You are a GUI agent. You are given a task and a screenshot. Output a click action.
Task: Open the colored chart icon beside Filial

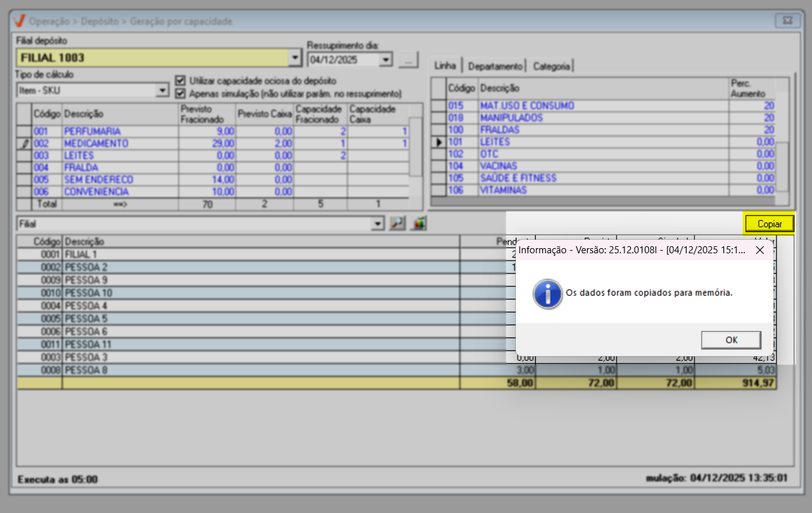(419, 223)
